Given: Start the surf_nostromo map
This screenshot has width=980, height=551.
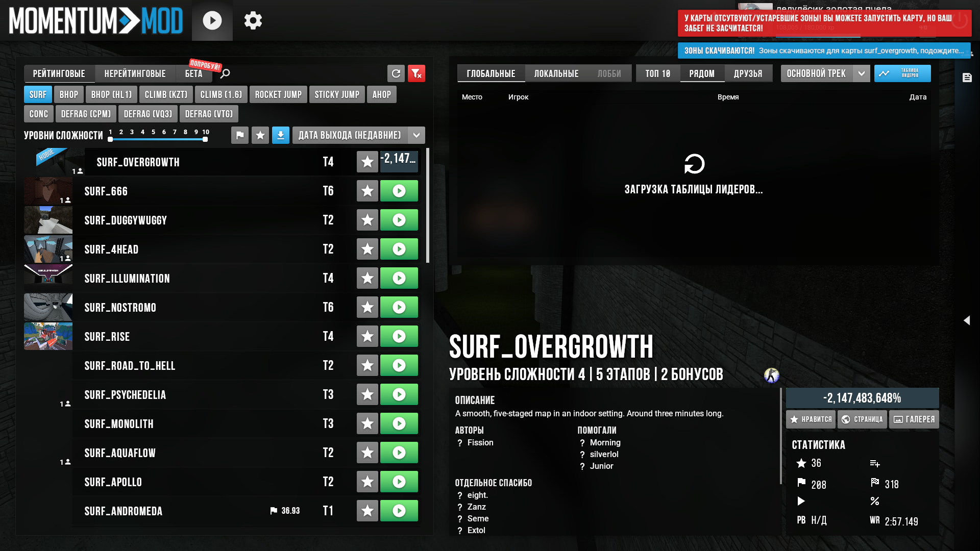Looking at the screenshot, I should point(399,307).
